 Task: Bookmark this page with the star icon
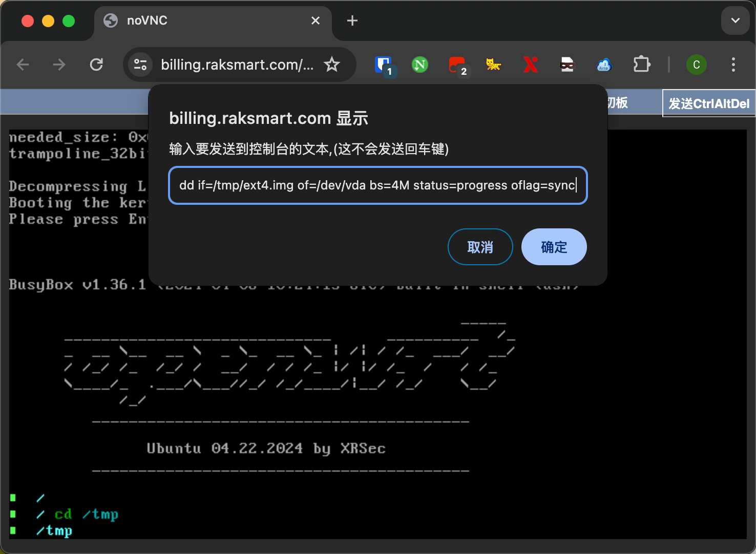(332, 65)
